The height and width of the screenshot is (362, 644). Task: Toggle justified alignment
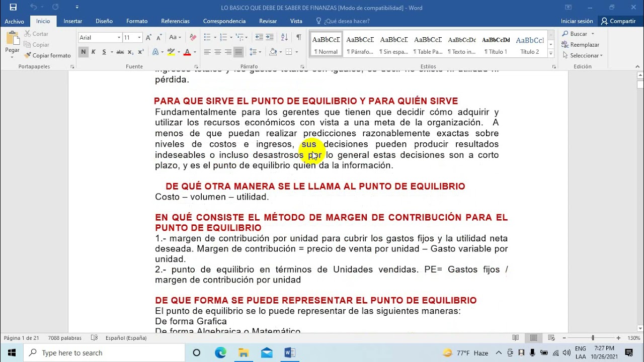tap(238, 52)
